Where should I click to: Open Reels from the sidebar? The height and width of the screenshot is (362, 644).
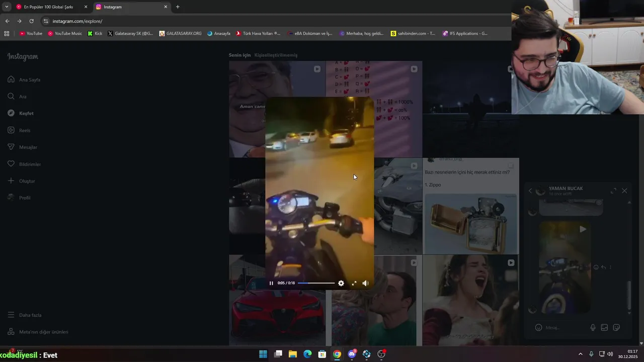click(19, 130)
